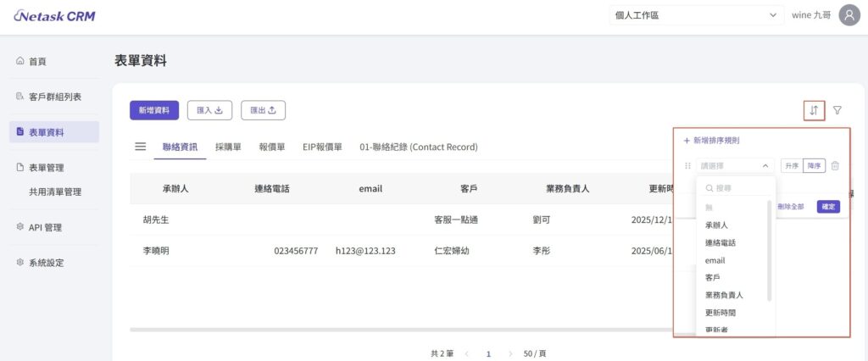The height and width of the screenshot is (361, 868).
Task: Choose 承辦人 from the field list
Action: point(716,225)
